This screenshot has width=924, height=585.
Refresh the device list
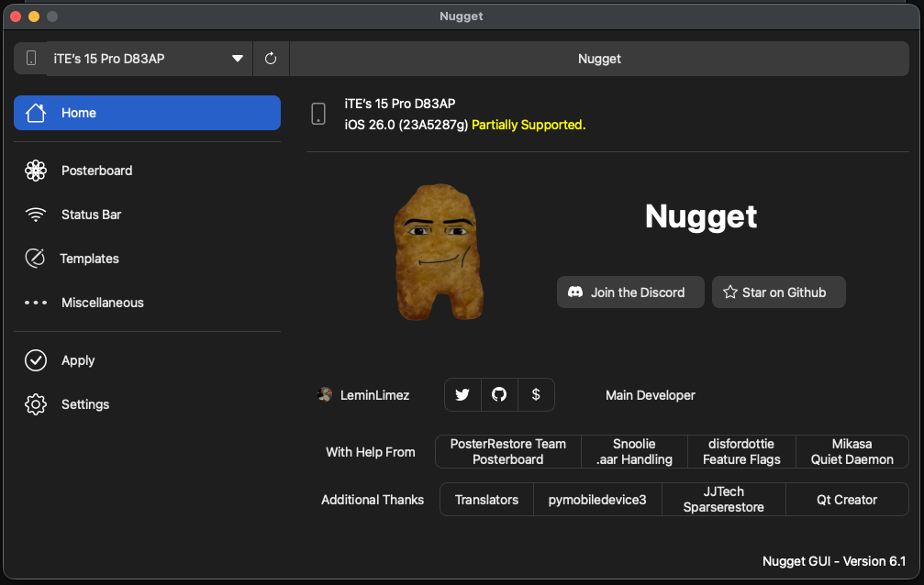(271, 59)
